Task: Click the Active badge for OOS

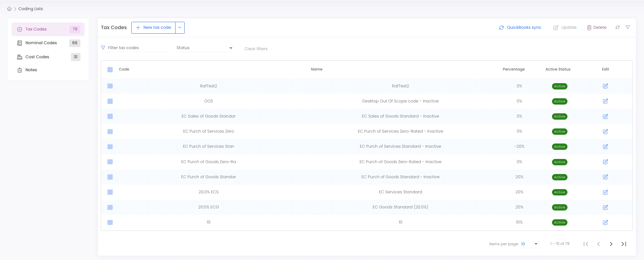Action: coord(559,101)
